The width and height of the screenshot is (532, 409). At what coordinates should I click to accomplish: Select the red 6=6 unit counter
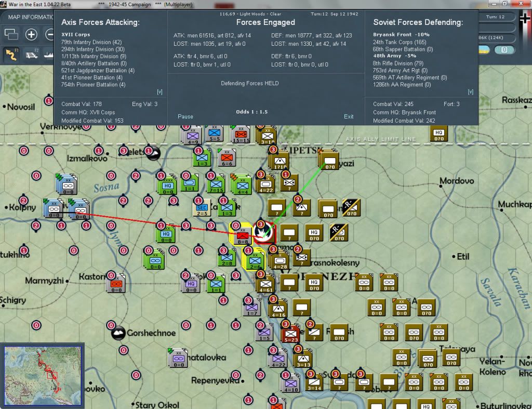[227, 158]
